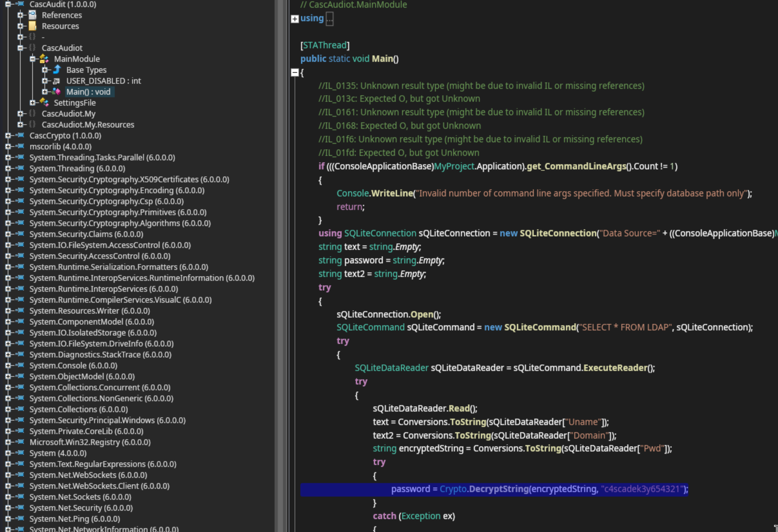
Task: Select mscorlib (4.0.0.0) assembly
Action: [x=60, y=147]
